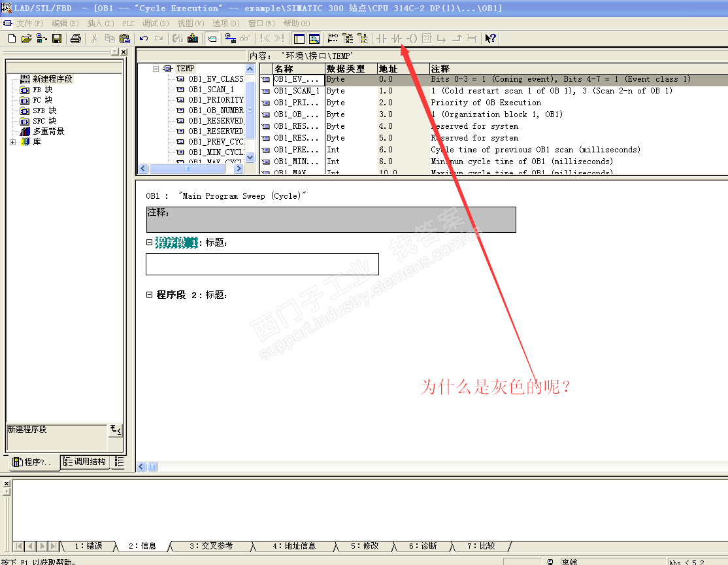The width and height of the screenshot is (728, 565).
Task: Collapse the TEMP tree node
Action: (x=156, y=69)
